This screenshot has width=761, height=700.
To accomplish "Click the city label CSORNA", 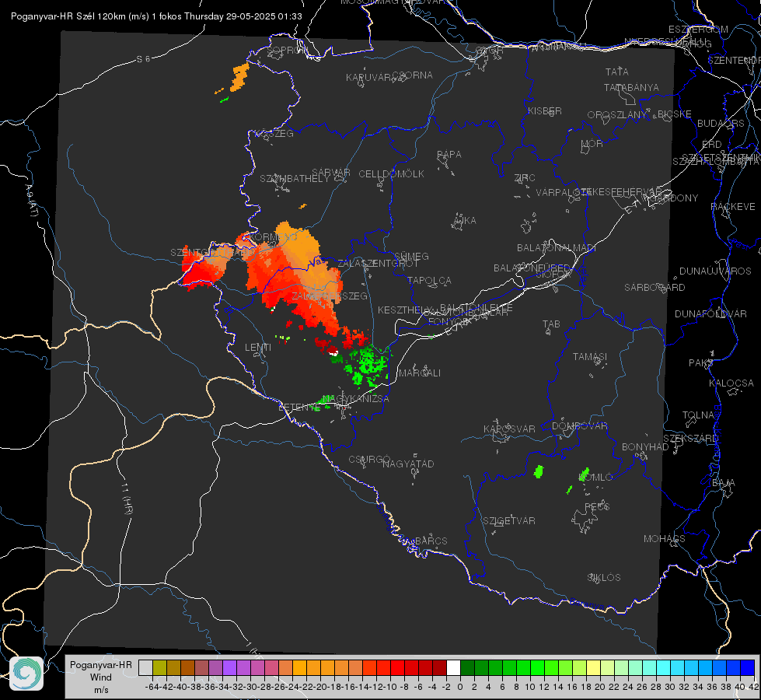I will pyautogui.click(x=413, y=75).
